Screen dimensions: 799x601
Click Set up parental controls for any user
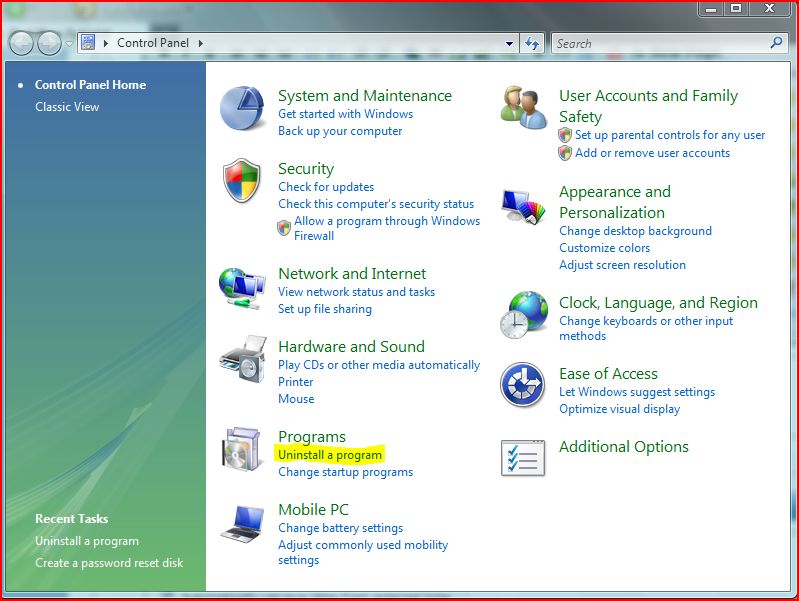click(x=670, y=135)
